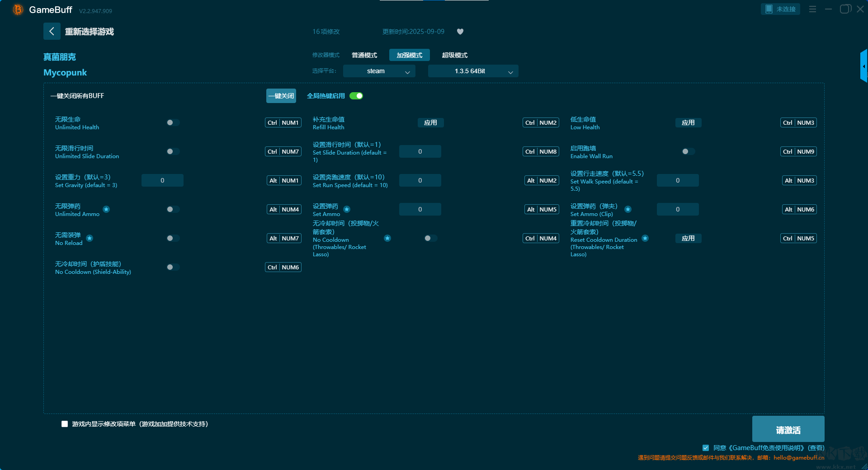Apply Low Health
The height and width of the screenshot is (470, 868).
click(688, 122)
